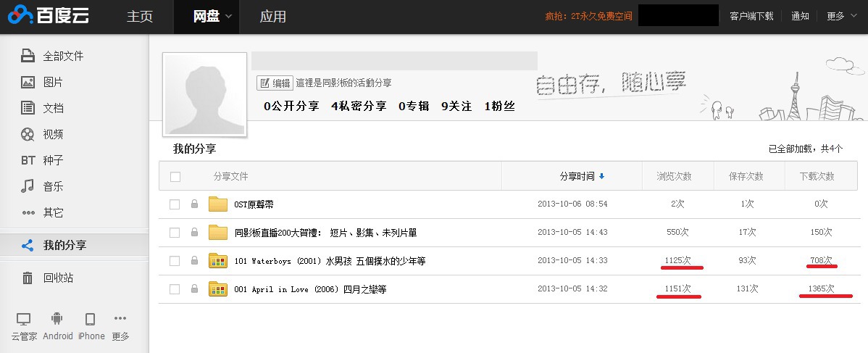Click the profile description 這裡是同影板的活動分享
The width and height of the screenshot is (868, 353).
point(343,83)
